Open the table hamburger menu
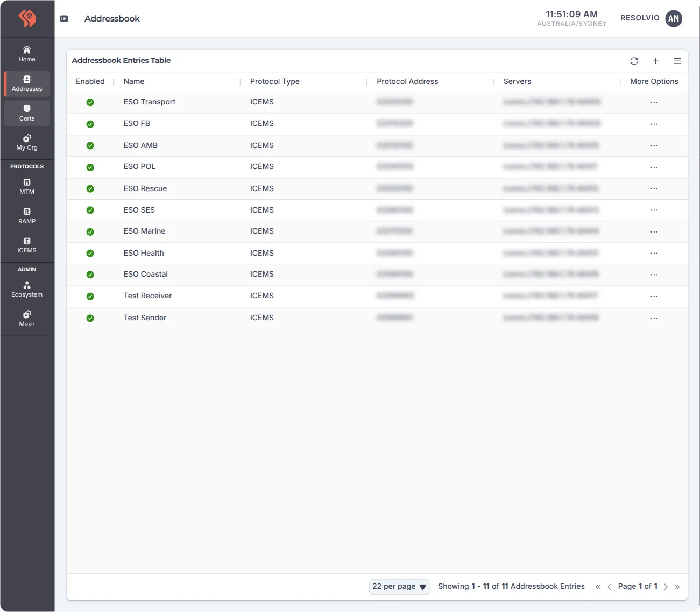Screen dimensions: 700x612 (677, 61)
